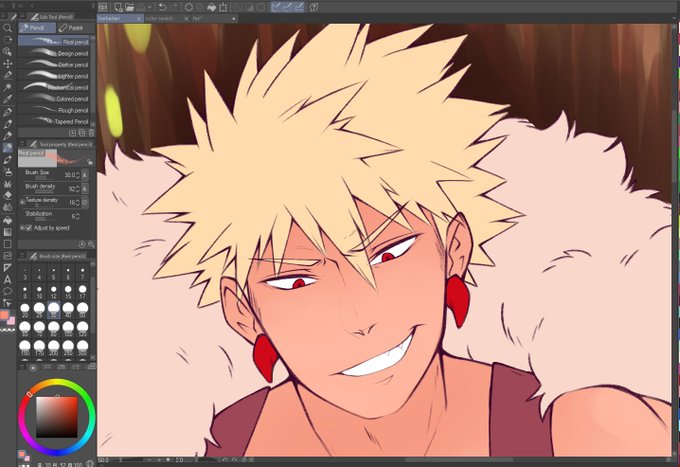Click the Open file folder icon
This screenshot has width=680, height=467.
[129, 7]
